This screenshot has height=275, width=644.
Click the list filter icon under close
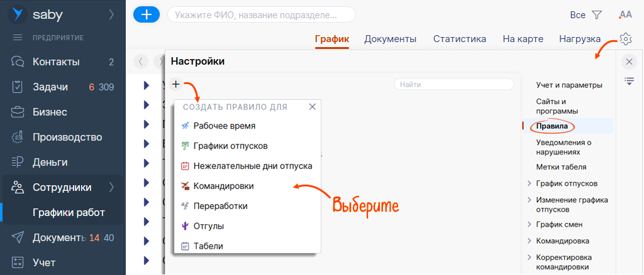pos(628,80)
